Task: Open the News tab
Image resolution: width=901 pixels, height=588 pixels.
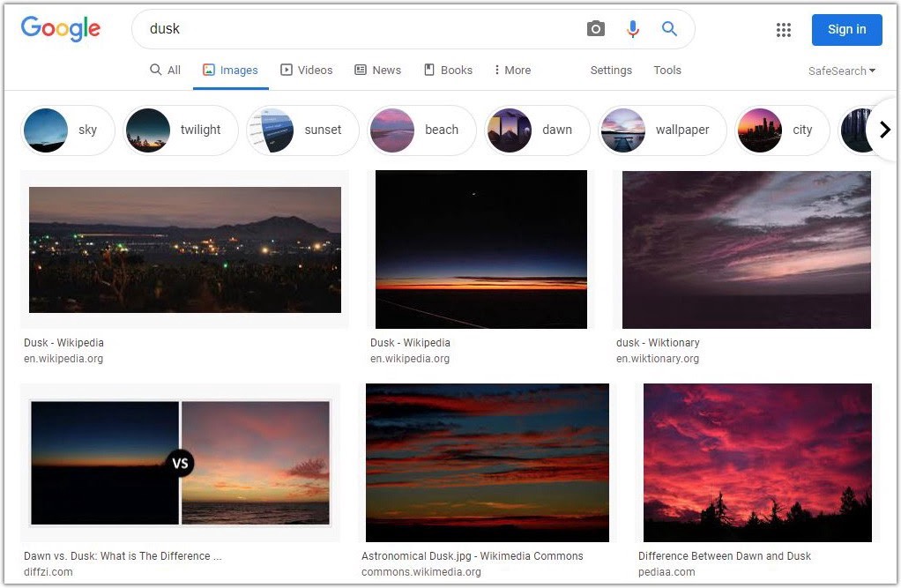Action: tap(378, 71)
